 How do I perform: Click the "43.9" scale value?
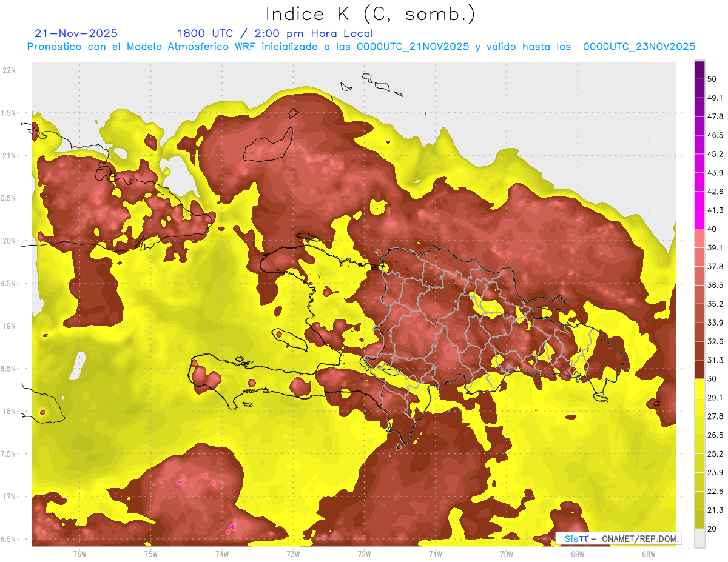coord(715,173)
